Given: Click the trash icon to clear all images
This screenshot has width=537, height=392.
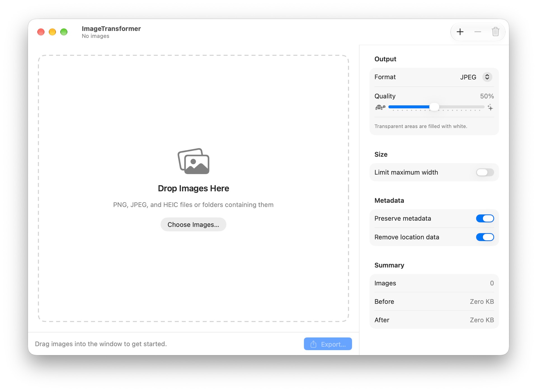Looking at the screenshot, I should 495,32.
